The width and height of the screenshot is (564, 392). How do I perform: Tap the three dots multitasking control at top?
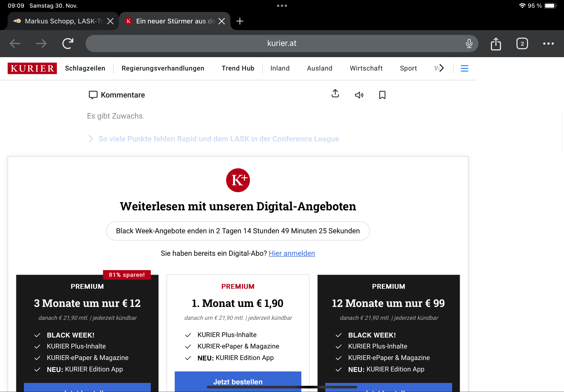point(282,6)
